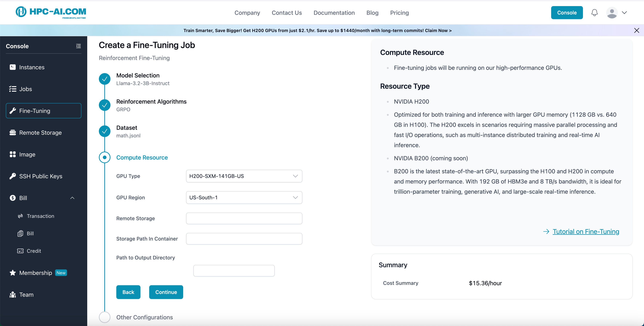Open the Documentation menu item

[x=334, y=13]
